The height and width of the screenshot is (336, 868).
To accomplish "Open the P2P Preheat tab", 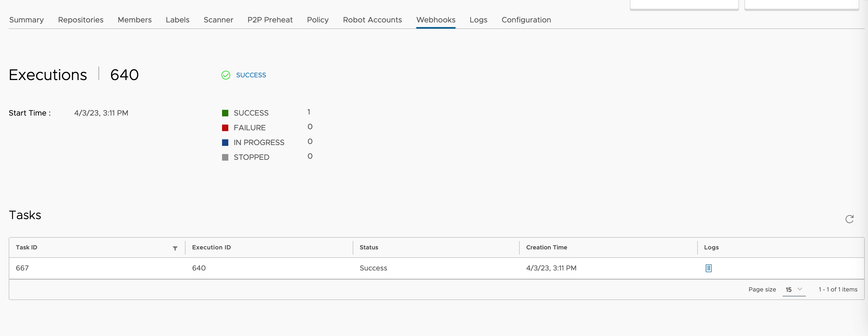I will (x=270, y=20).
